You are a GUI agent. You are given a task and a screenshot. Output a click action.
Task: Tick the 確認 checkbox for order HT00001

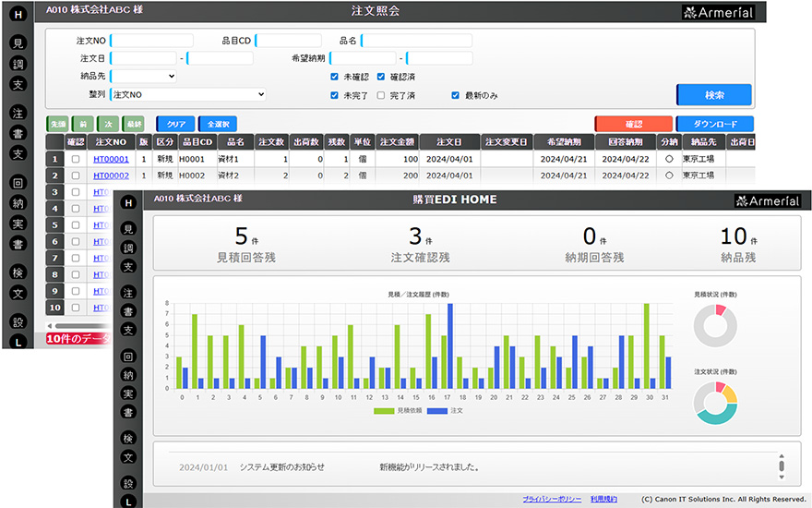pyautogui.click(x=76, y=159)
